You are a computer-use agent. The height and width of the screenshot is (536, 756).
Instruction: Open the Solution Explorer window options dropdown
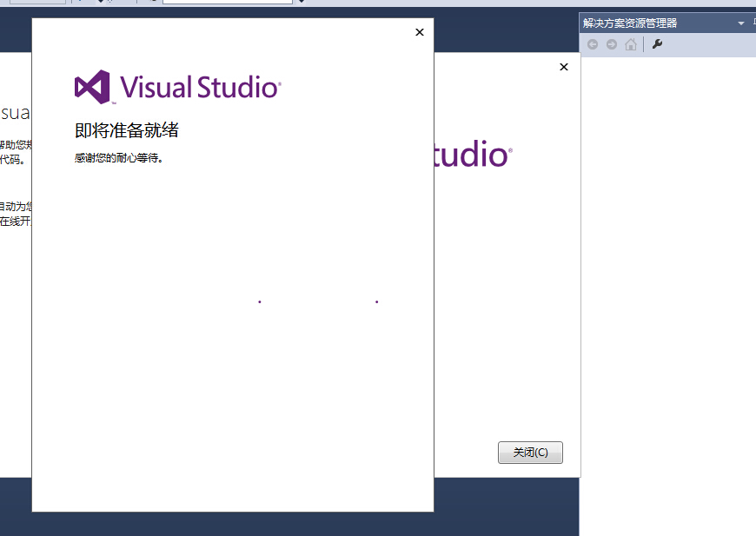point(741,23)
